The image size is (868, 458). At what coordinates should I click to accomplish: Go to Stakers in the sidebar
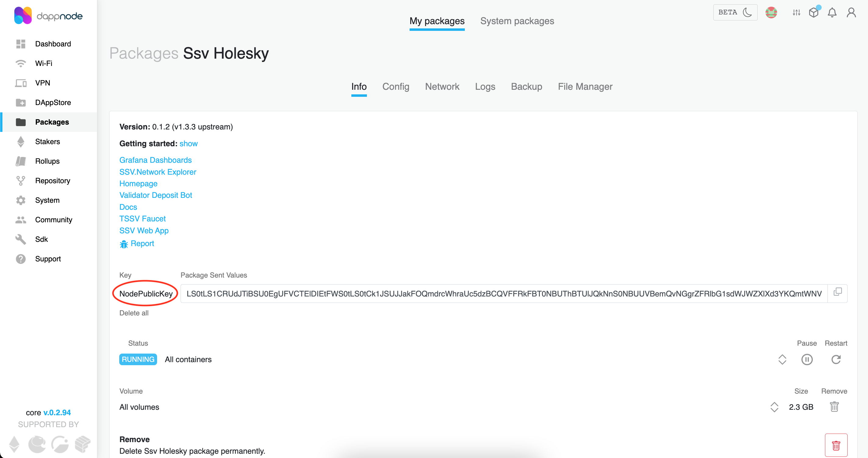tap(48, 142)
